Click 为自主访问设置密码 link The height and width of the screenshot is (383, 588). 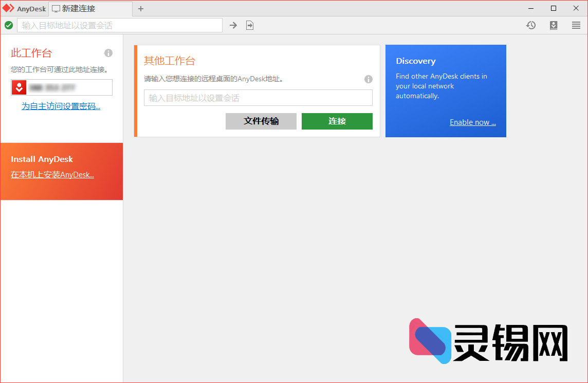61,106
